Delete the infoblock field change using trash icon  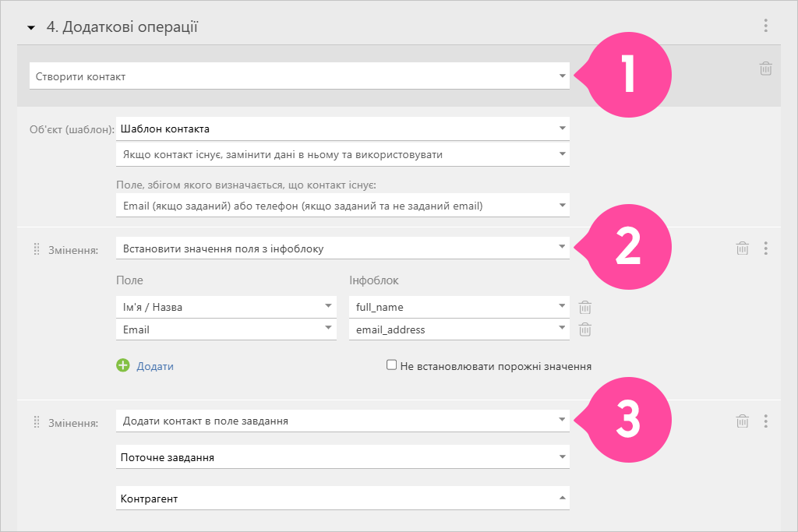coord(743,248)
